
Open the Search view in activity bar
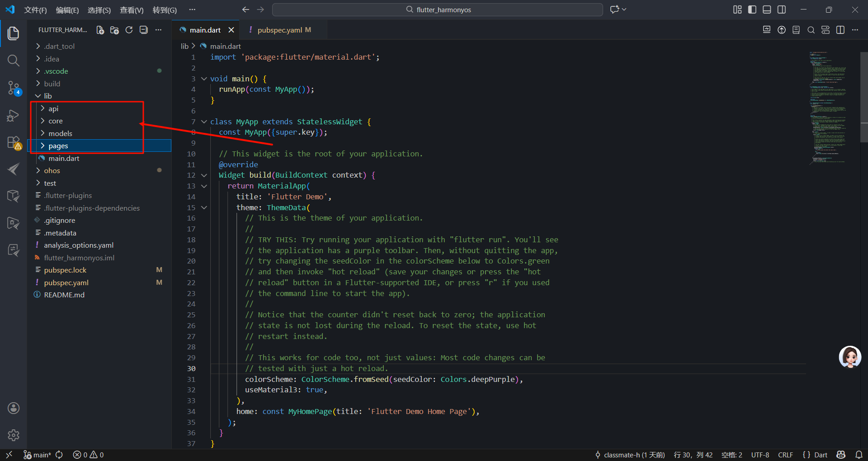tap(14, 61)
